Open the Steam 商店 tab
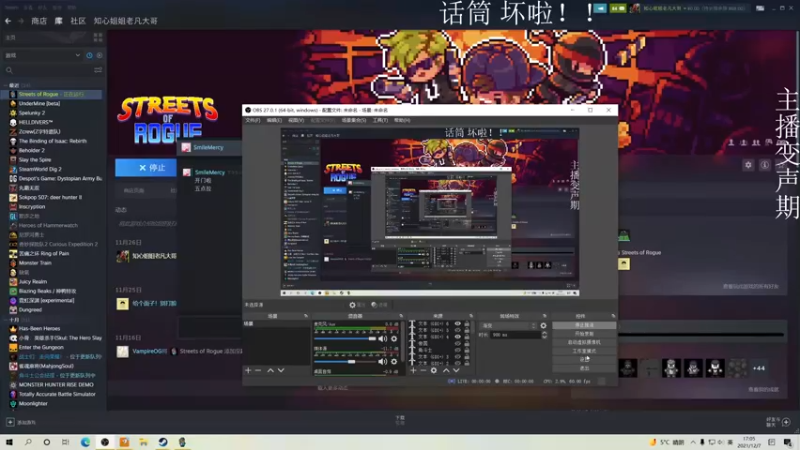The width and height of the screenshot is (800, 450). coord(39,21)
